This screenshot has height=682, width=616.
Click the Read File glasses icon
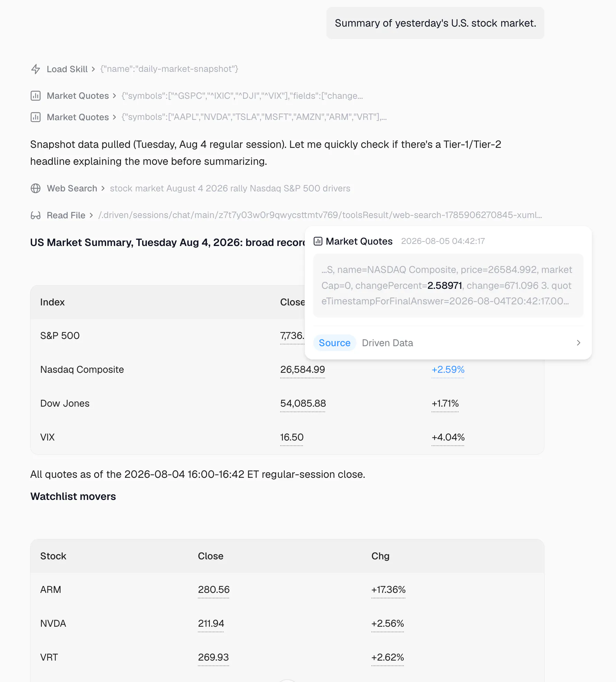(36, 215)
